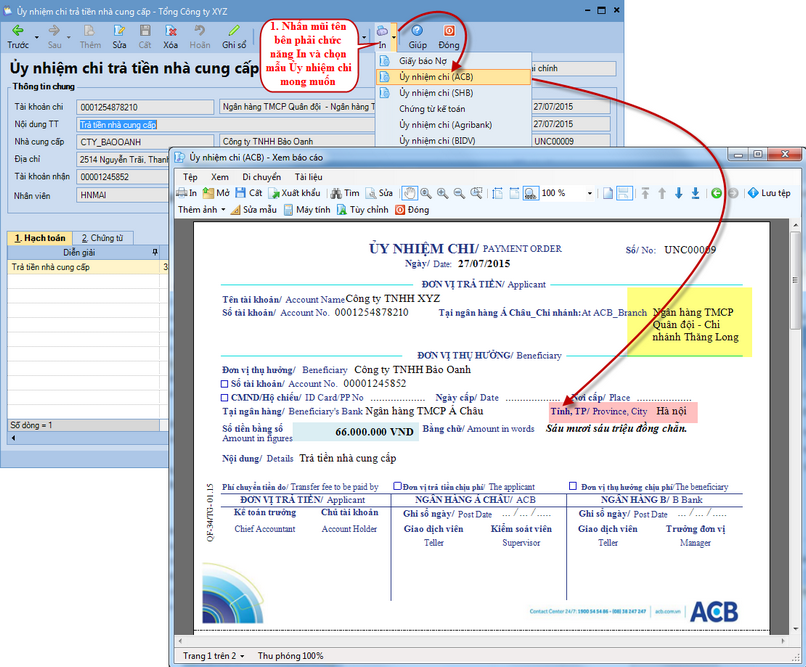This screenshot has width=806, height=667.
Task: Click the green navigate back icon
Action: pyautogui.click(x=716, y=193)
